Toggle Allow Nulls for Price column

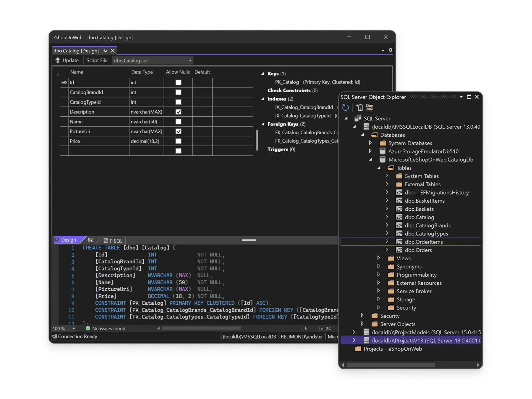[x=178, y=141]
